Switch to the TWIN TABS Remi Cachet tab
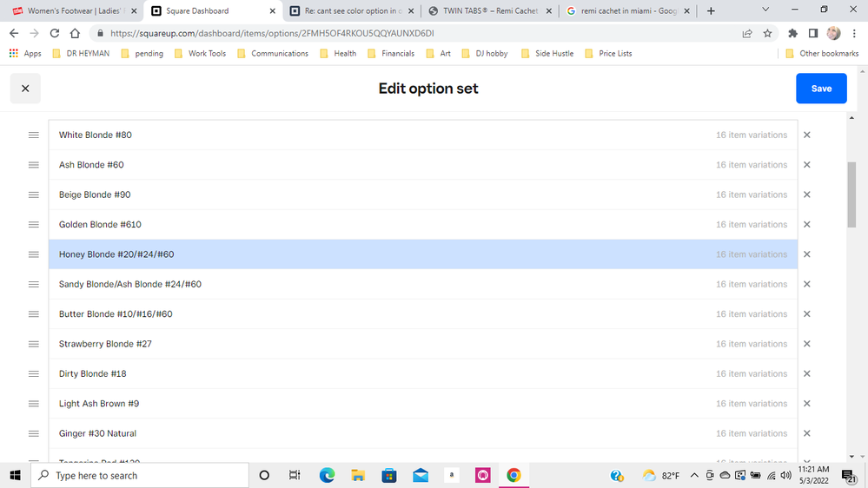868x488 pixels. (485, 11)
